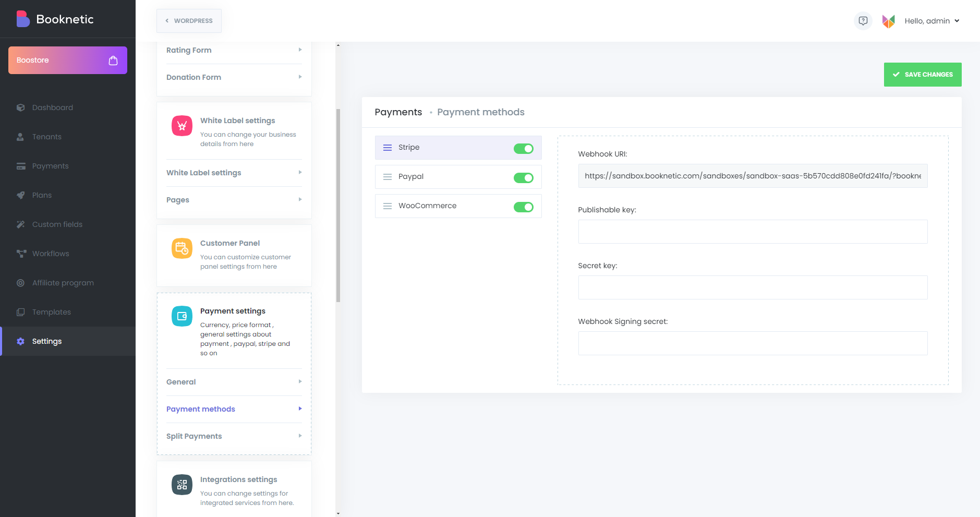Grab the WooCommerce drag handle icon

388,206
